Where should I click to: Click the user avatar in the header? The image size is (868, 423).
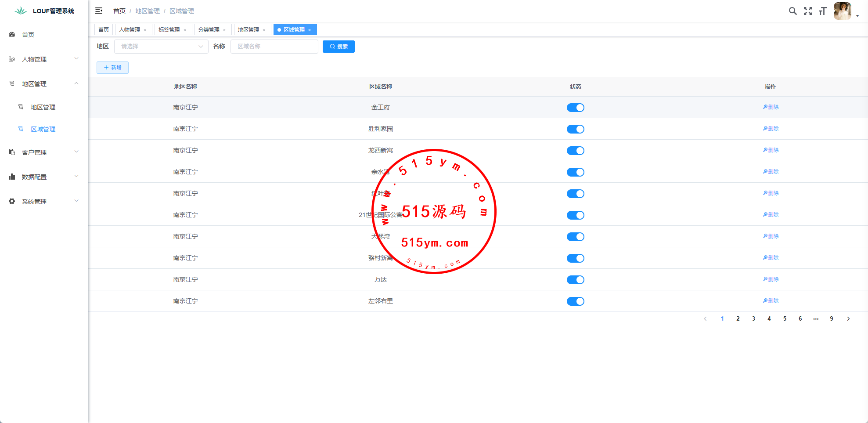(x=842, y=11)
